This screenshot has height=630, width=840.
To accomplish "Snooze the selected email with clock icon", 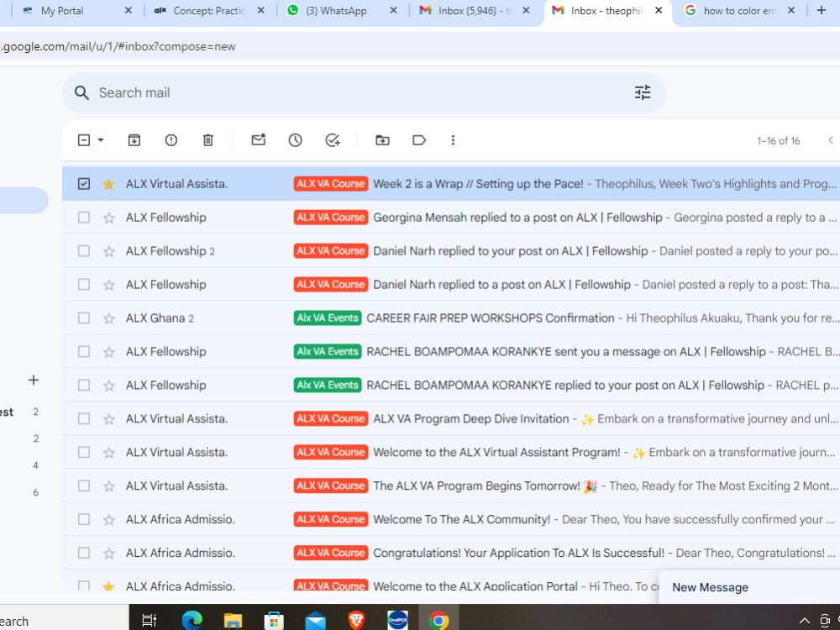I will [x=295, y=140].
